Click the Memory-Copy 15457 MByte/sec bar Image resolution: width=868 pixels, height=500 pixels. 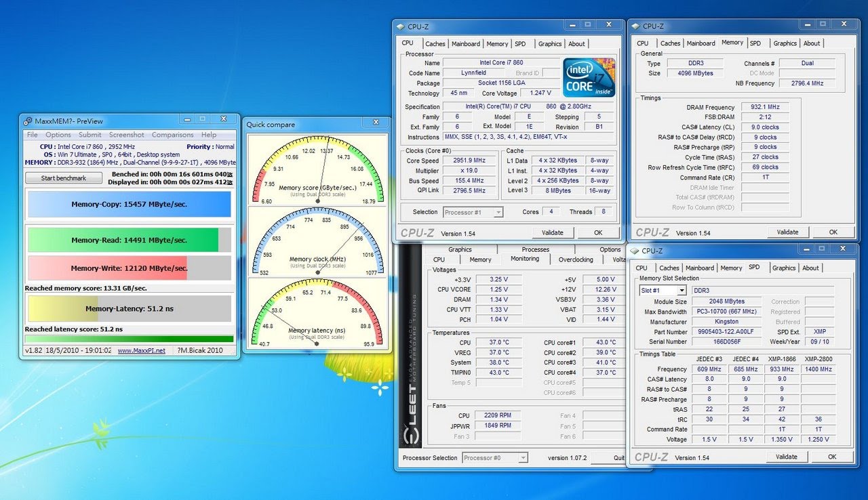130,204
